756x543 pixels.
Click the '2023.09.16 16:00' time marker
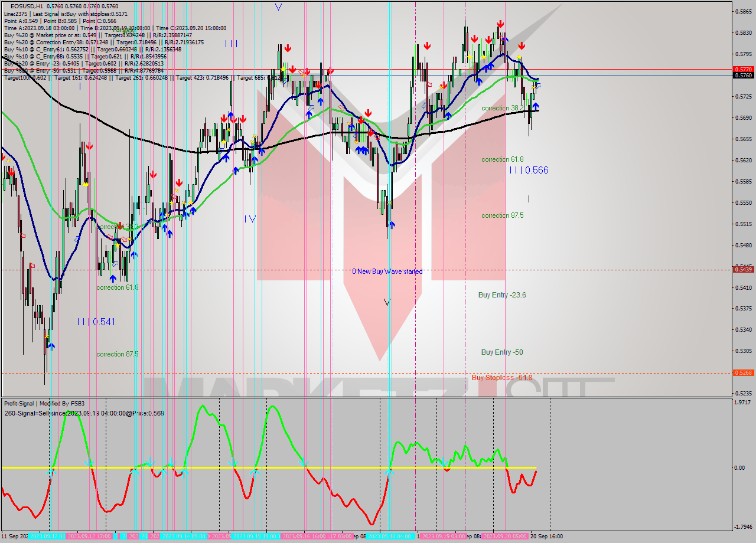(x=304, y=537)
